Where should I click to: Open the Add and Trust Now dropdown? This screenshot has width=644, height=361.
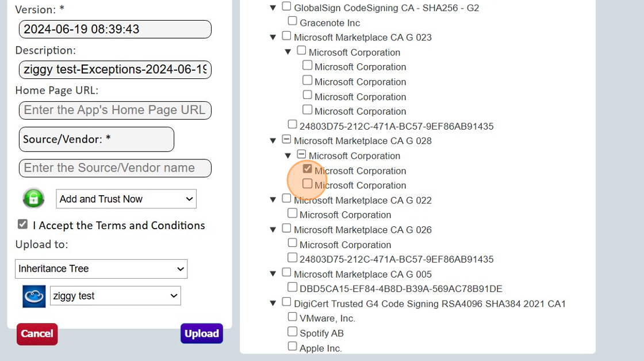pos(126,199)
